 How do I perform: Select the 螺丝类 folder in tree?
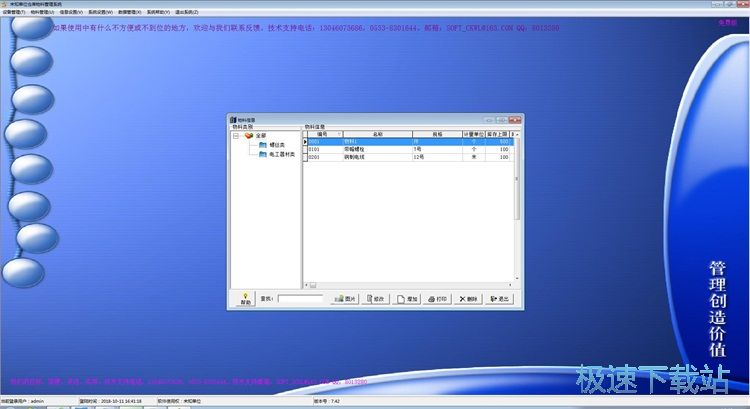click(274, 145)
